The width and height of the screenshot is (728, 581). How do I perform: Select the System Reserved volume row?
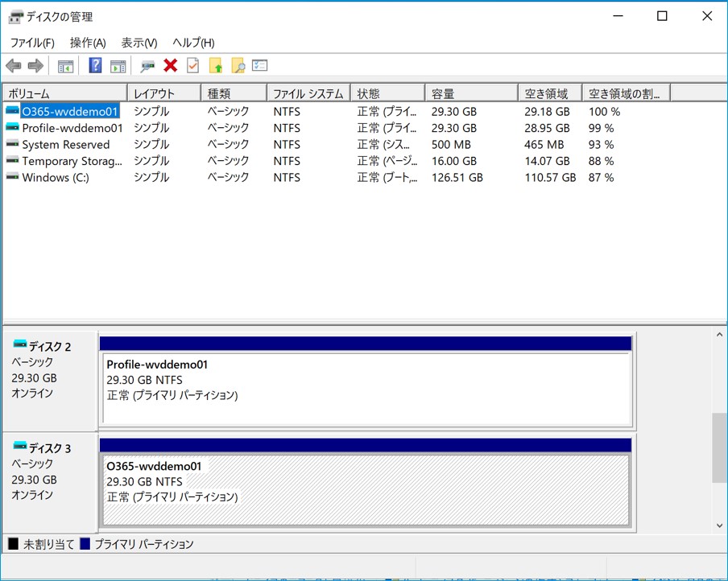65,145
